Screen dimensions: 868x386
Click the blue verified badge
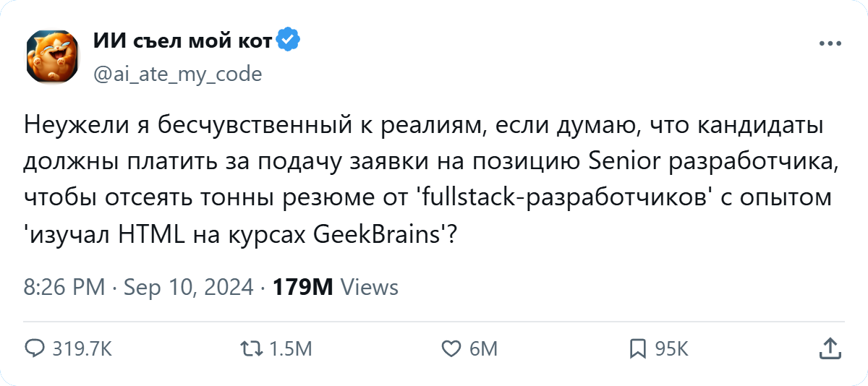pos(289,42)
